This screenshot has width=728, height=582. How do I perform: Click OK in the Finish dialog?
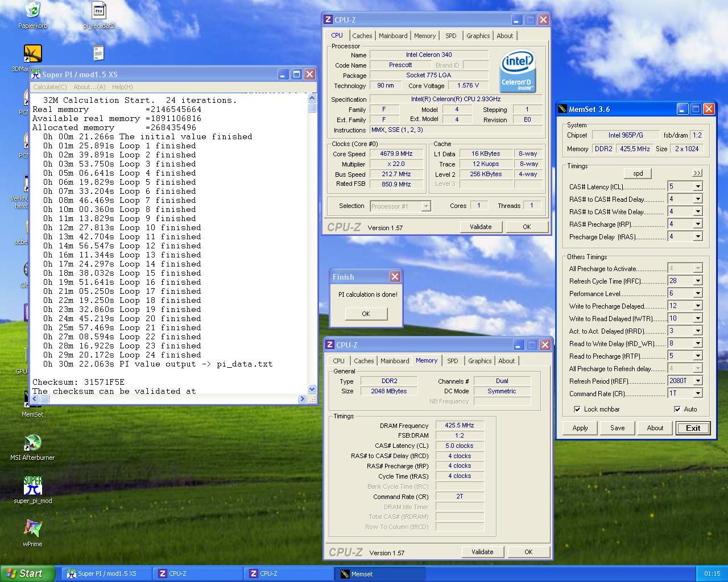pyautogui.click(x=366, y=314)
